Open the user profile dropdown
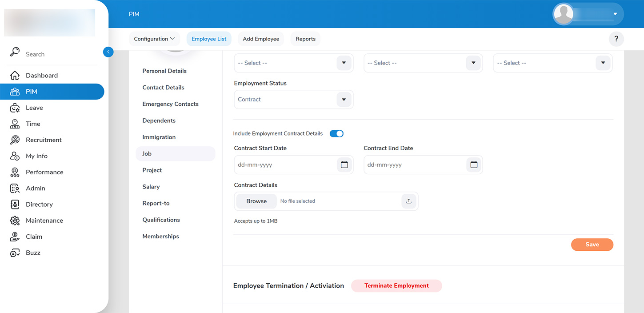This screenshot has height=313, width=644. [x=615, y=14]
